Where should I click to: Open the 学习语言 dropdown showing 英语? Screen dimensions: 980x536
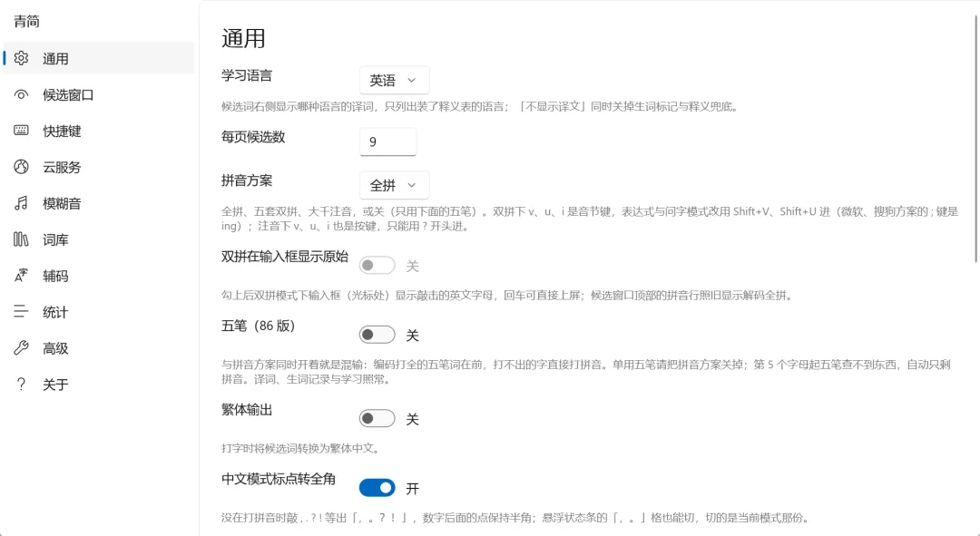click(395, 80)
